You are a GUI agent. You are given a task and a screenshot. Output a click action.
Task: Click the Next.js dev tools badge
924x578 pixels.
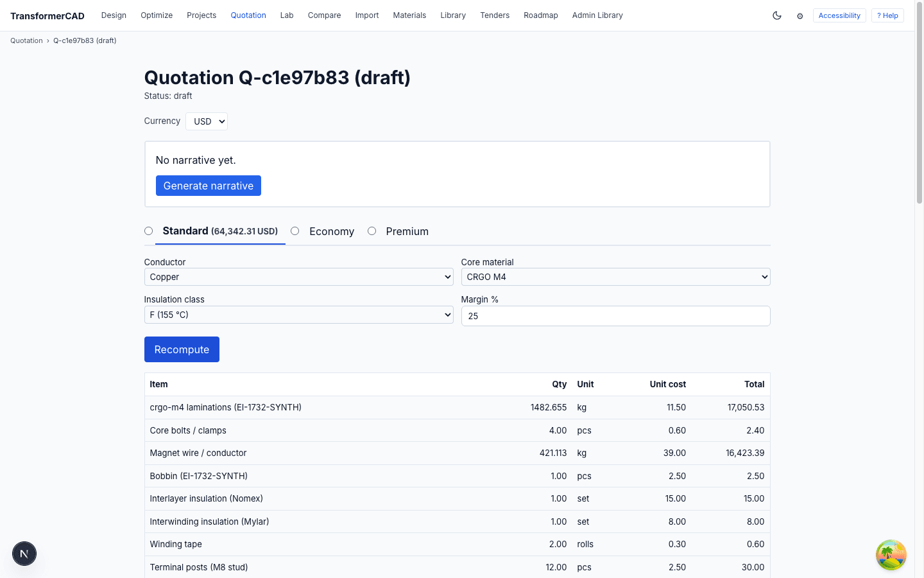click(x=24, y=554)
